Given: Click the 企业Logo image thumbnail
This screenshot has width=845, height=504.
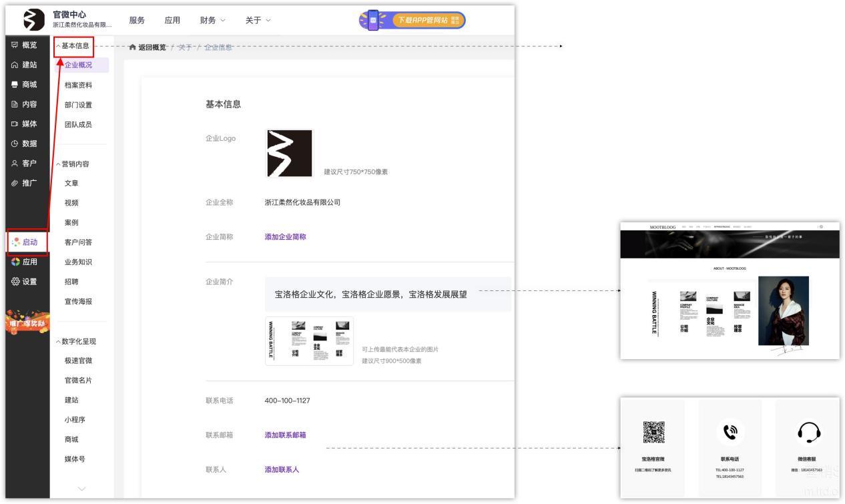Looking at the screenshot, I should click(x=289, y=154).
